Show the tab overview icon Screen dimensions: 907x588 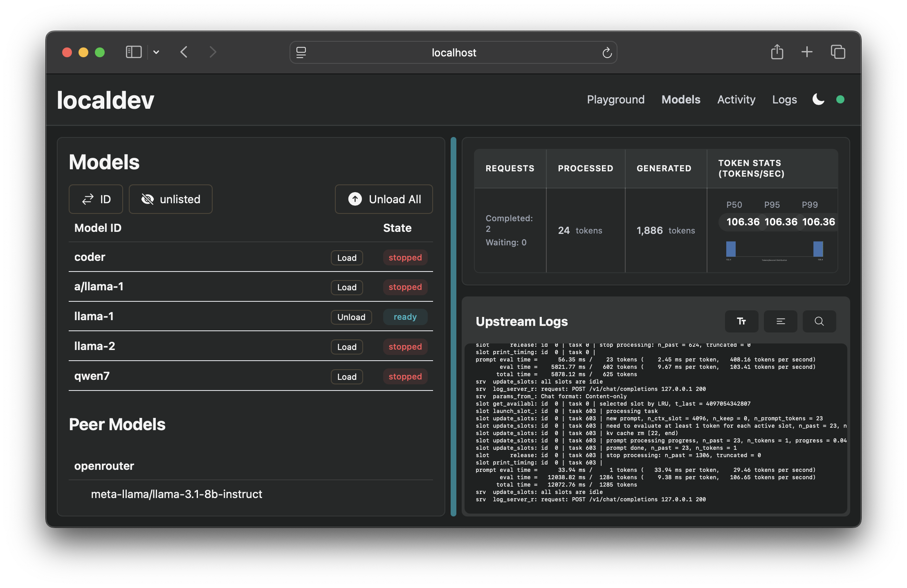(837, 52)
